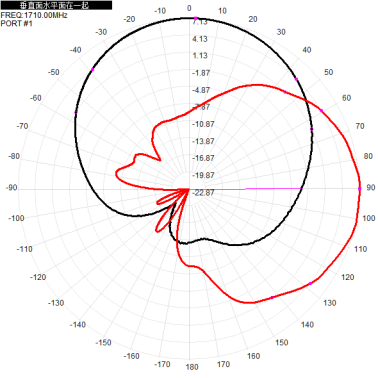This screenshot has height=378, width=378.
Task: Click the 7.13 dB scale value
Action: [x=200, y=22]
